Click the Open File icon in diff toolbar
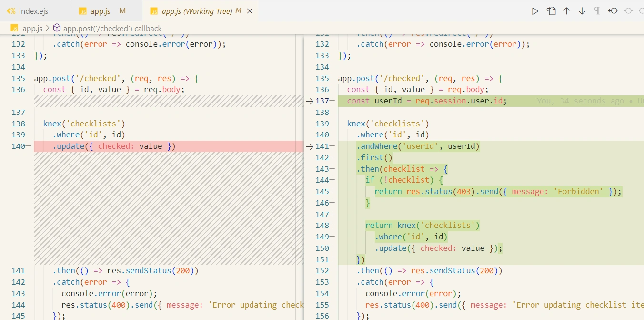Screen dimensions: 644x320 (x=551, y=11)
